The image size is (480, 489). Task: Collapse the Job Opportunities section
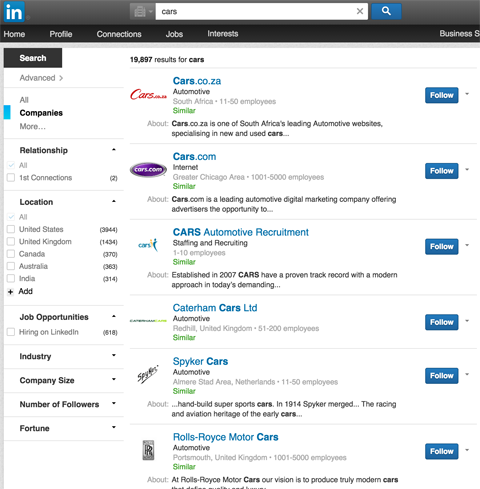[114, 316]
